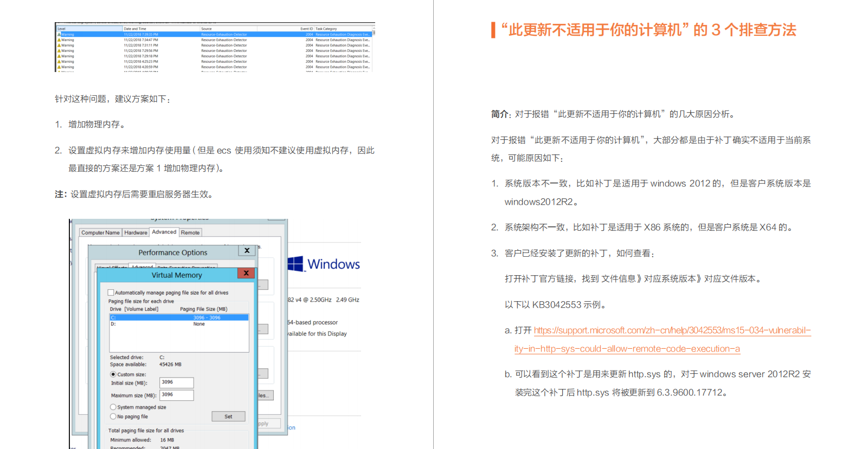Choose the System managed size option
Viewport: 868px width, 449px height.
coord(113,407)
